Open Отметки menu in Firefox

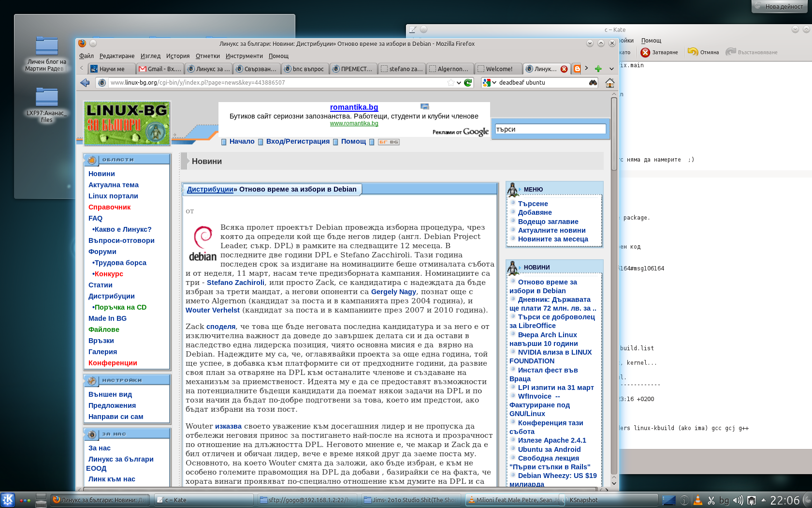click(x=208, y=56)
